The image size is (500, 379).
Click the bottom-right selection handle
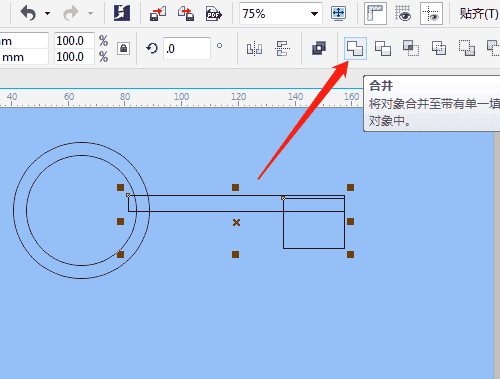(x=350, y=255)
